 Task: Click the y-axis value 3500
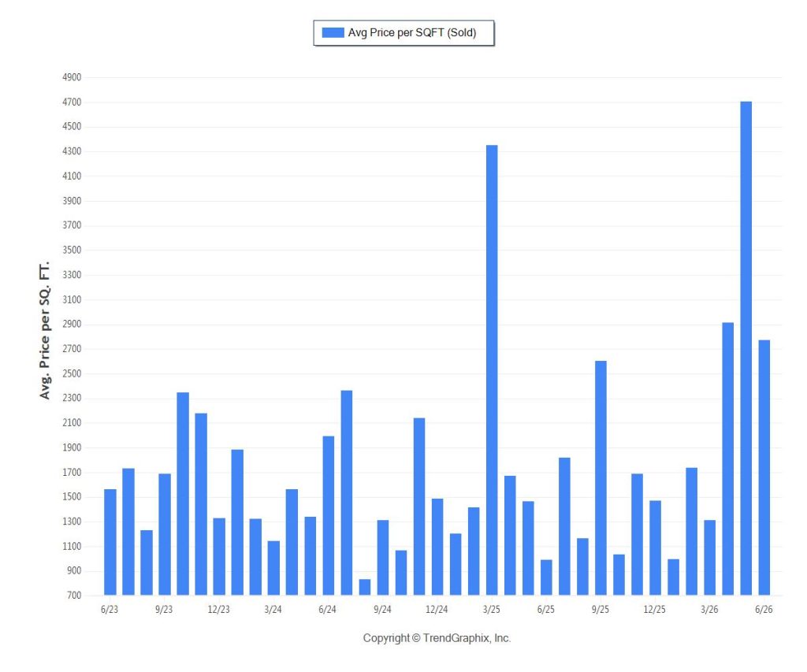click(x=72, y=250)
